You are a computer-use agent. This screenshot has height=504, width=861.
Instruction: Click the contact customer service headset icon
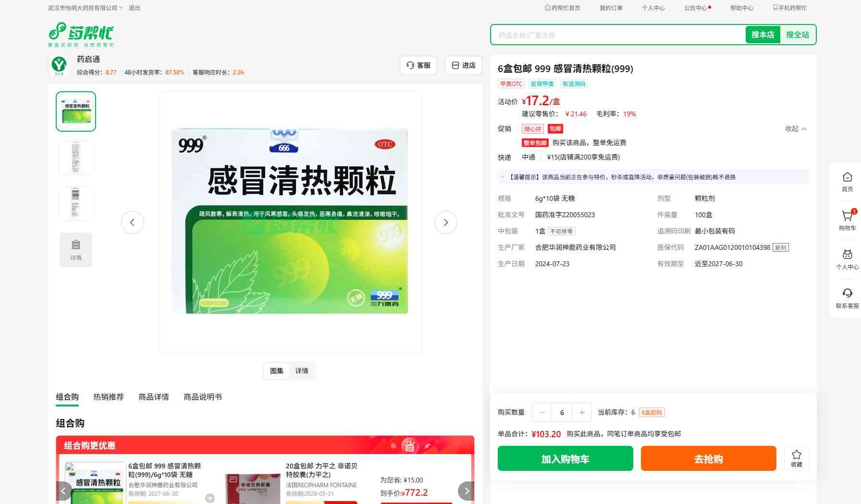847,294
